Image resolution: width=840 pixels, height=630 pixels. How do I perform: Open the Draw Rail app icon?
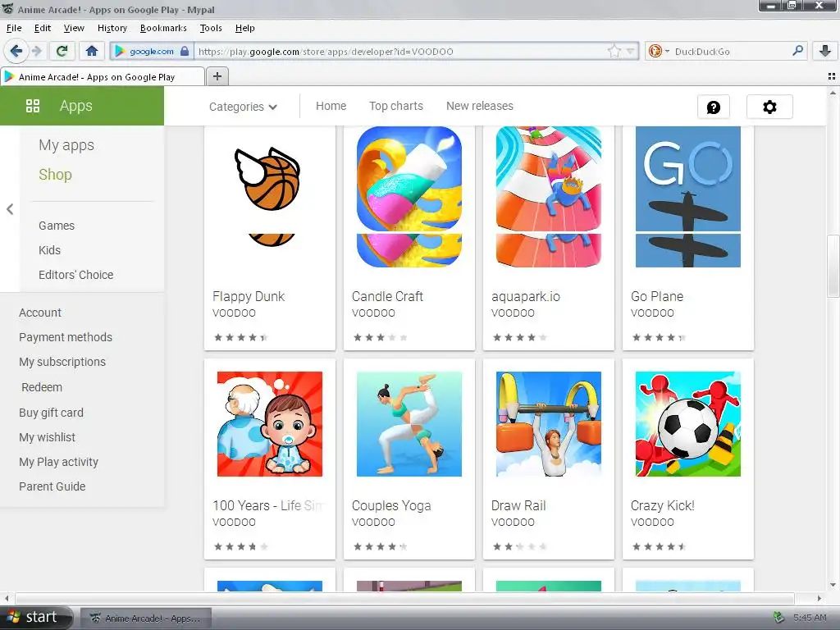(549, 424)
